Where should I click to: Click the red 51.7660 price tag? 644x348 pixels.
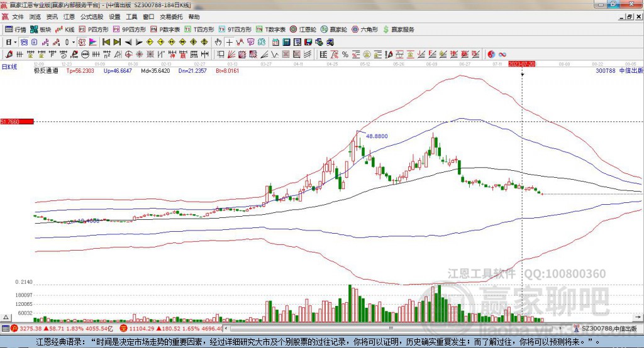(17, 121)
